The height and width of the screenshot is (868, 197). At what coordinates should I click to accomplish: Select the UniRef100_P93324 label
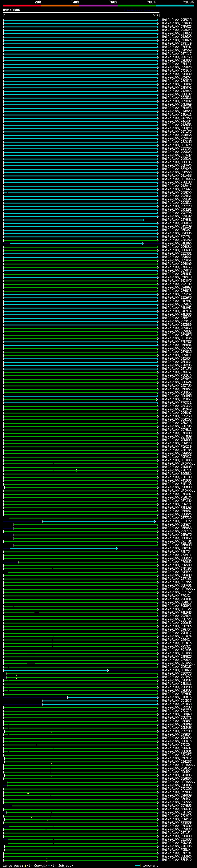pyautogui.click(x=177, y=647)
